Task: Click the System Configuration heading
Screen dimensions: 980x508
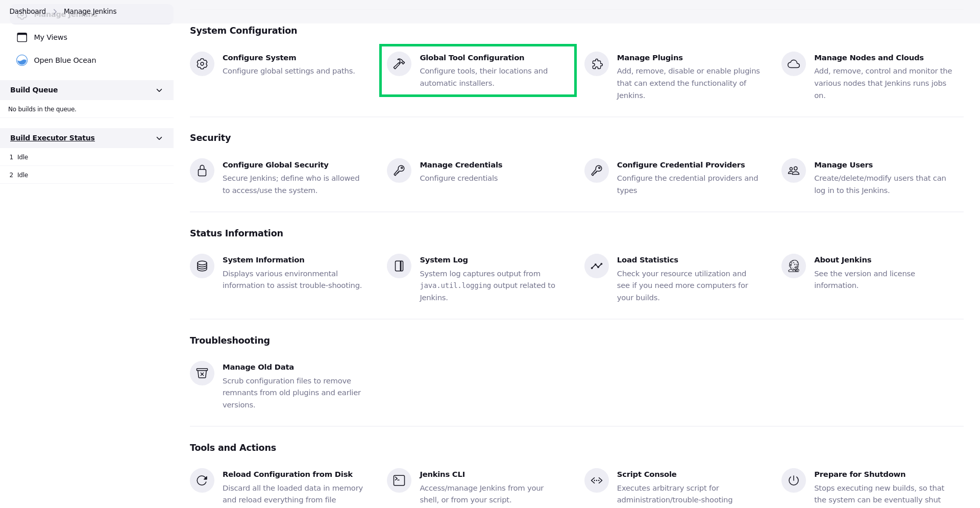Action: pyautogui.click(x=243, y=31)
